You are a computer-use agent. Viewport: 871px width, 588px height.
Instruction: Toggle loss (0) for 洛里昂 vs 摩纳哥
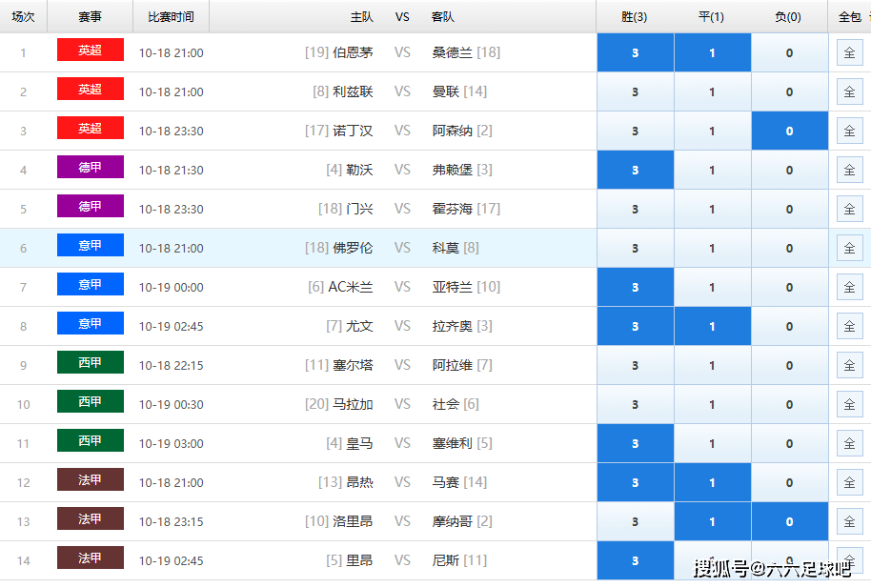tap(790, 522)
